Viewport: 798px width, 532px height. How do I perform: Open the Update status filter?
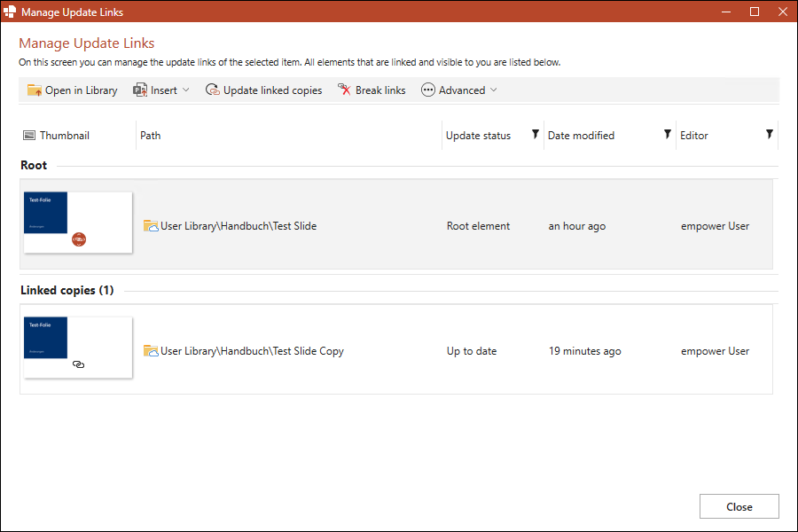[x=536, y=135]
